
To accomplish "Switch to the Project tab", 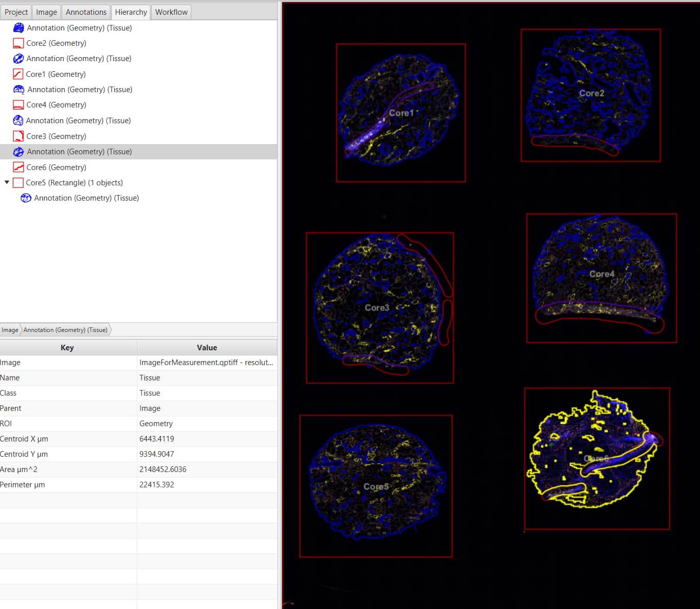I will click(16, 12).
